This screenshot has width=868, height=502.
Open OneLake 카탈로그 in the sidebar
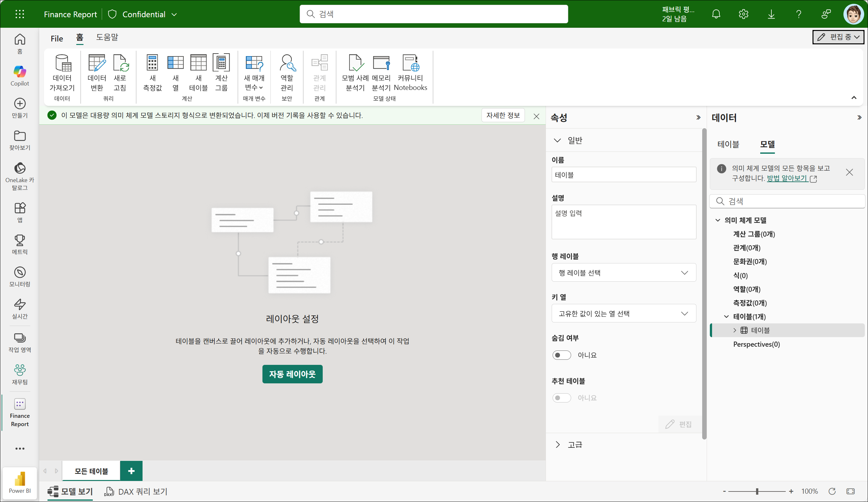(20, 168)
